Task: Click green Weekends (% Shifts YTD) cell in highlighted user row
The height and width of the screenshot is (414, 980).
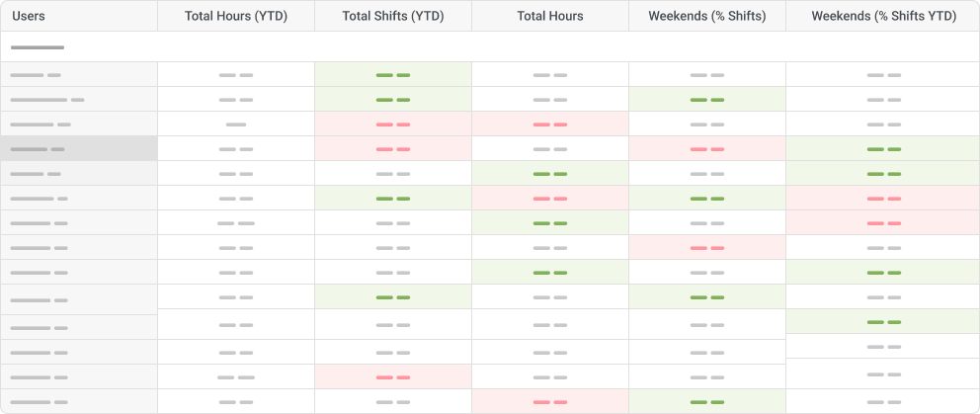Action: (884, 149)
